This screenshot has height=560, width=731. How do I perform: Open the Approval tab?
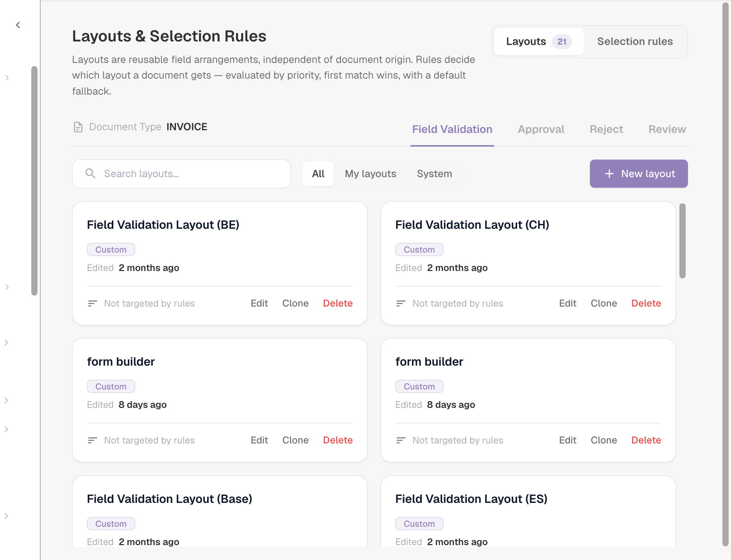click(x=541, y=129)
